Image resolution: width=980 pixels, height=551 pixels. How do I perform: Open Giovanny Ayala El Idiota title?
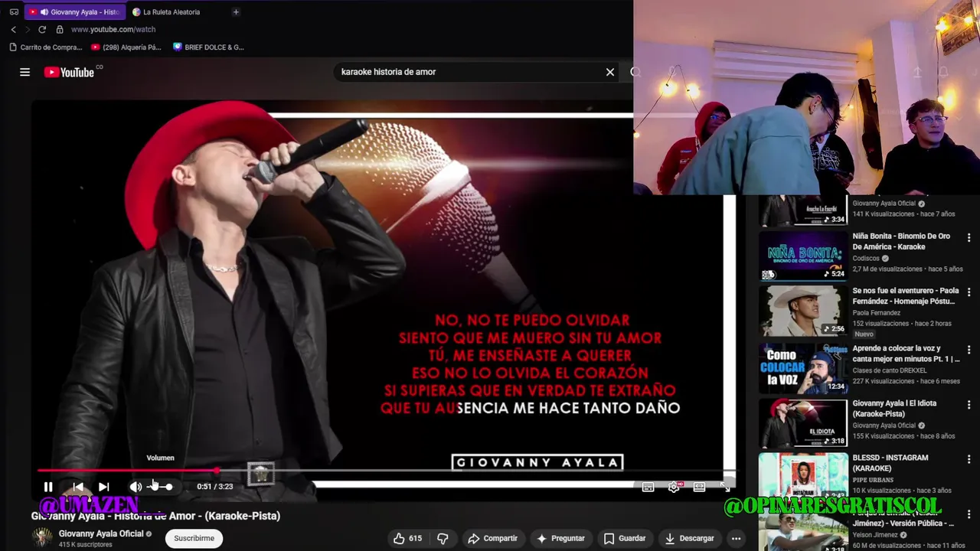894,409
